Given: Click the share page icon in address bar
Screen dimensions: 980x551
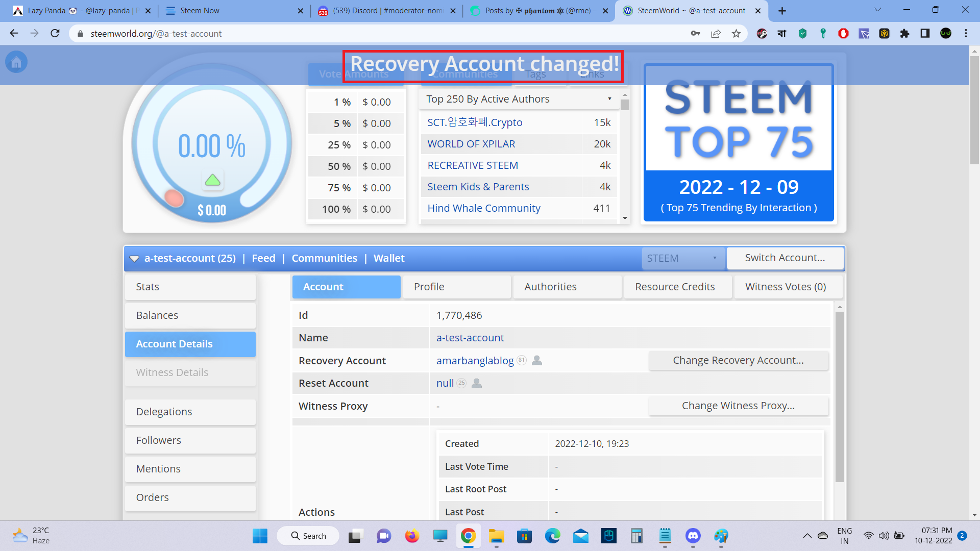Looking at the screenshot, I should (x=716, y=34).
